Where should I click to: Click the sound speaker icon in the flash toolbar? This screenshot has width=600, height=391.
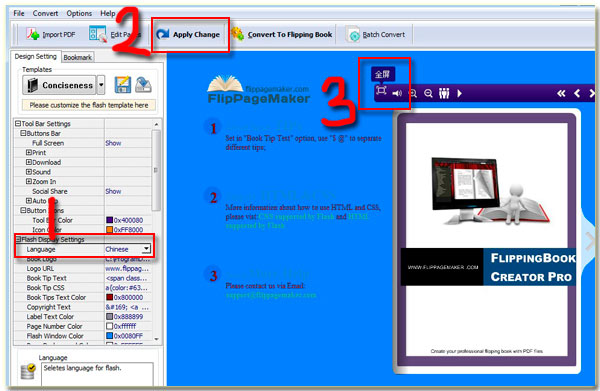coord(397,93)
